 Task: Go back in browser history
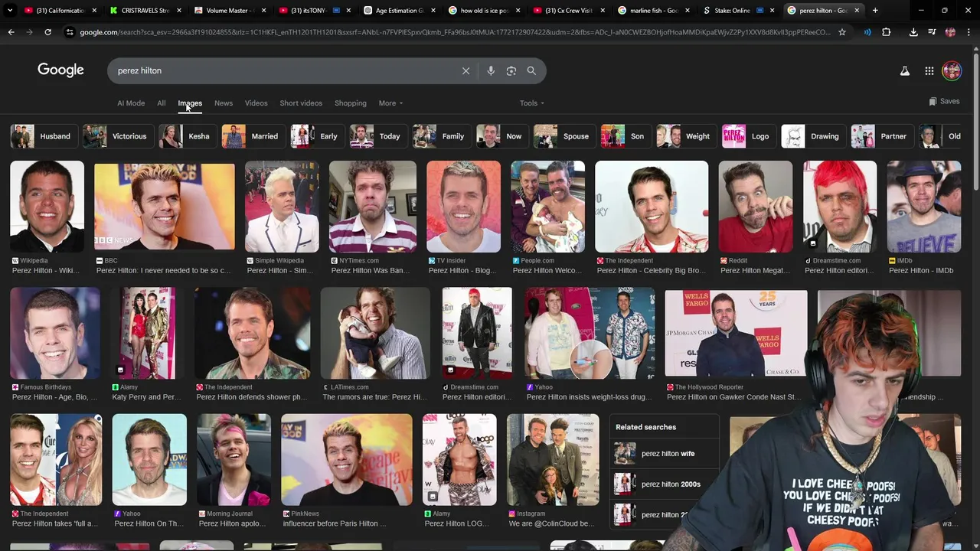pyautogui.click(x=11, y=32)
